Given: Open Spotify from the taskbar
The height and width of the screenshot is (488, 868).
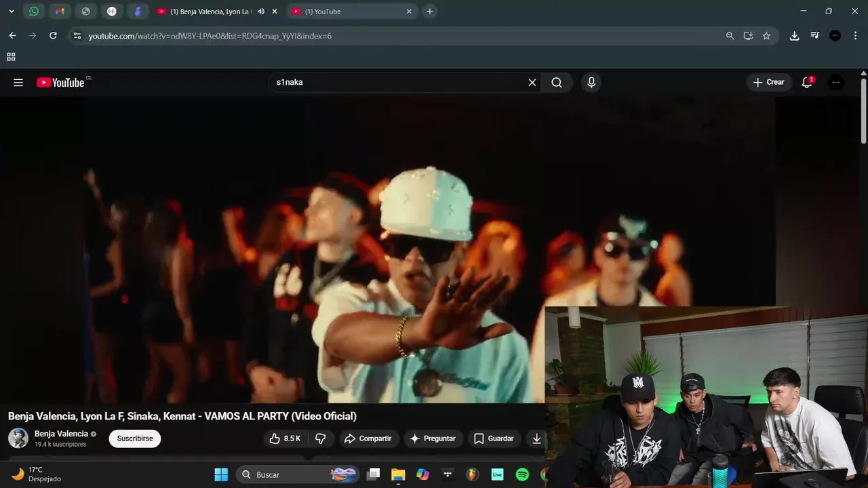Looking at the screenshot, I should [x=522, y=474].
